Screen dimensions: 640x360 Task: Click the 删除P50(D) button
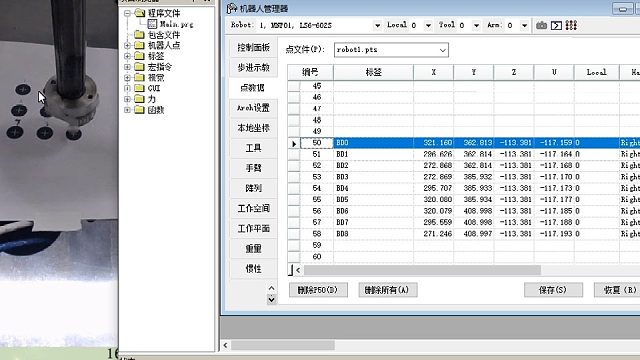318,290
